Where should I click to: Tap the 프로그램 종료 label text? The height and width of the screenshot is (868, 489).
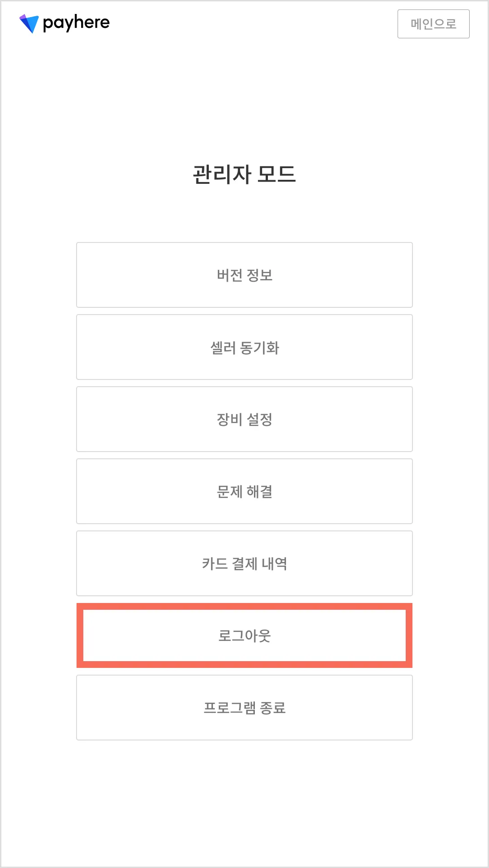[x=244, y=708]
